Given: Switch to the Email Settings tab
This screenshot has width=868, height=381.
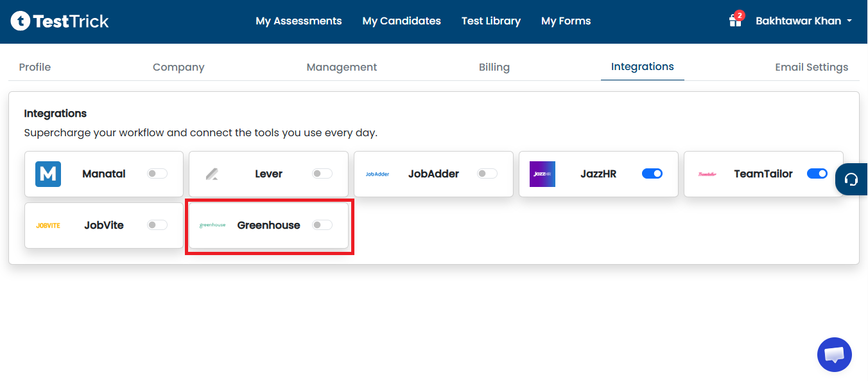Looking at the screenshot, I should click(812, 67).
